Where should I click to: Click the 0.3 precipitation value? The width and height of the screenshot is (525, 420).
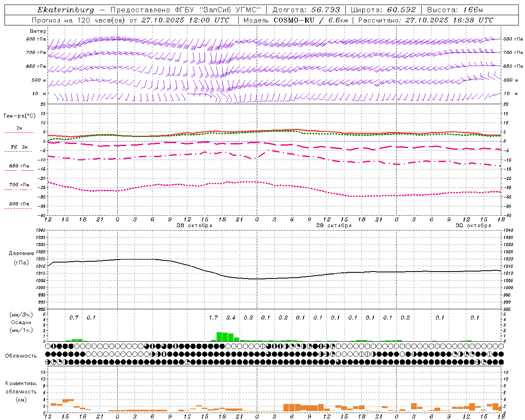click(248, 317)
